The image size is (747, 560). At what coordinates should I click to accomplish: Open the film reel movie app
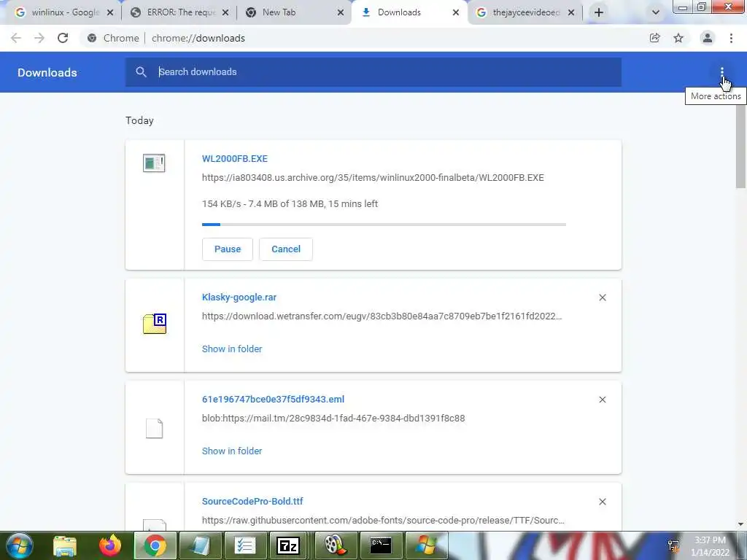tap(334, 545)
